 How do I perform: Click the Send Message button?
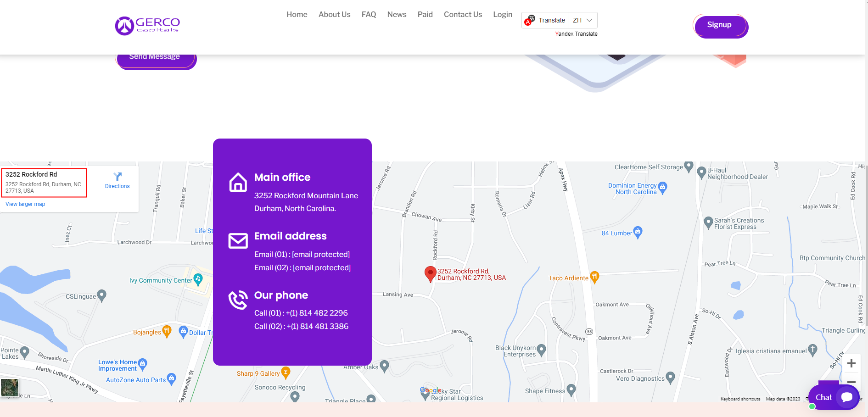click(156, 59)
